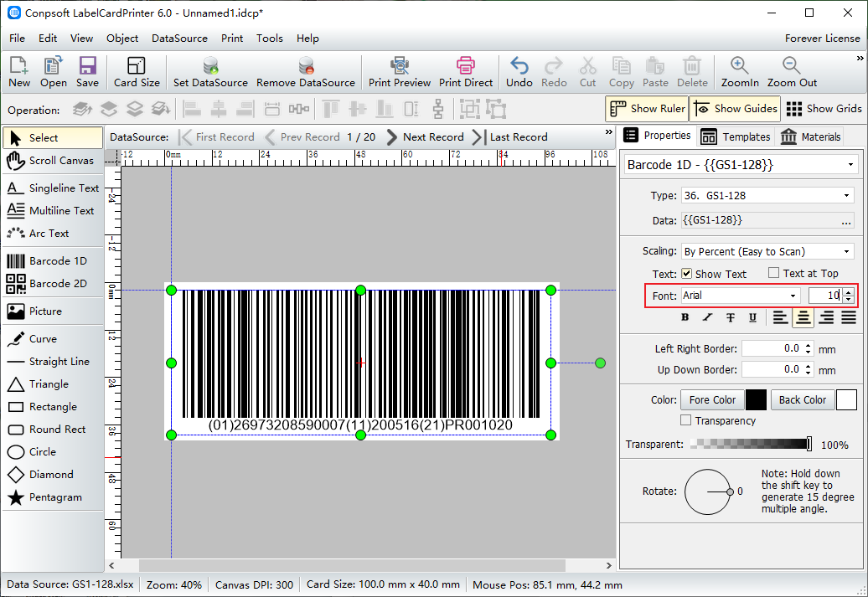868x597 pixels.
Task: Switch to the Templates tab
Action: click(735, 136)
